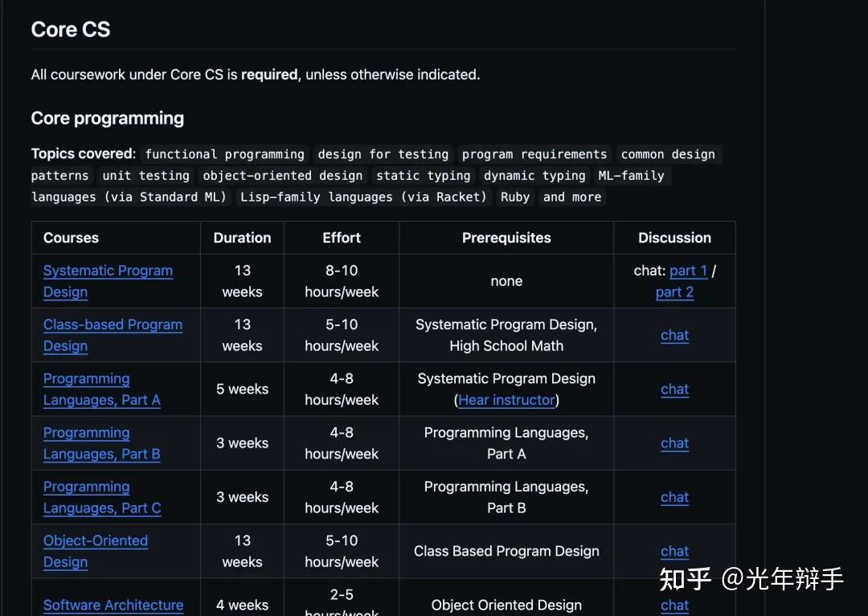Select the Ruby topic tag
The width and height of the screenshot is (868, 616).
(515, 197)
